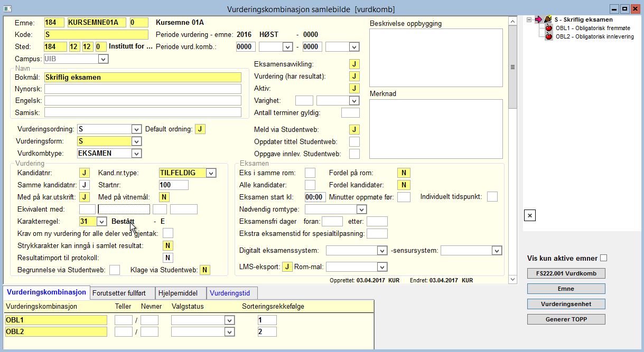The height and width of the screenshot is (352, 644).
Task: Click the Samisk name field
Action: click(x=143, y=112)
